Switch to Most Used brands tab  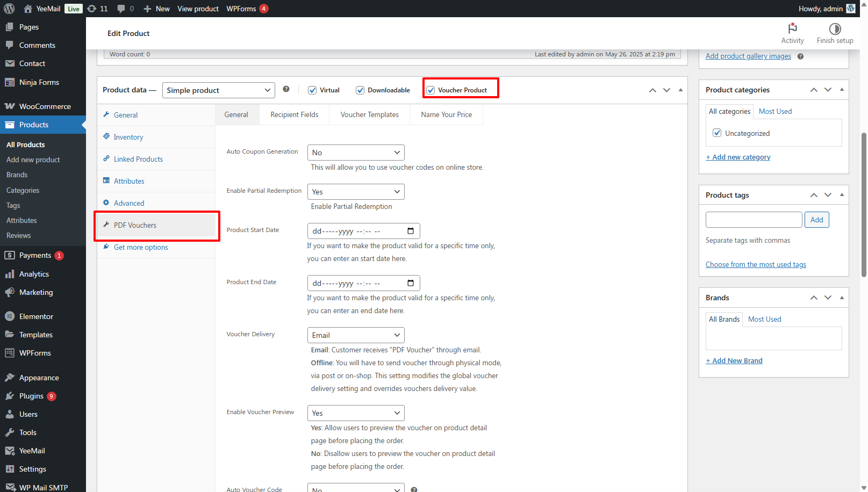pos(764,319)
